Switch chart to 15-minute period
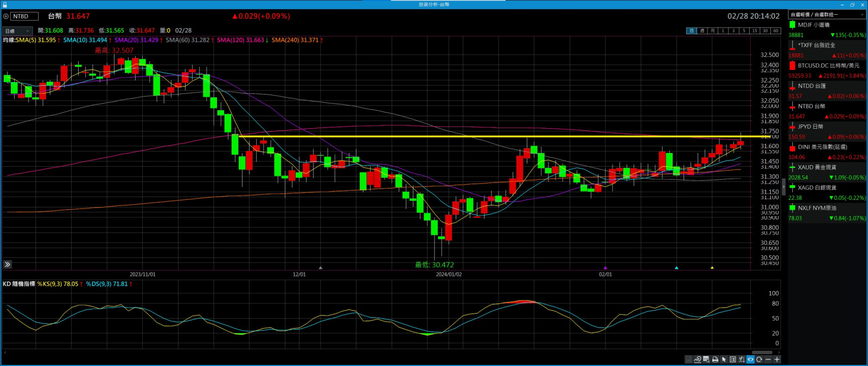 [754, 31]
